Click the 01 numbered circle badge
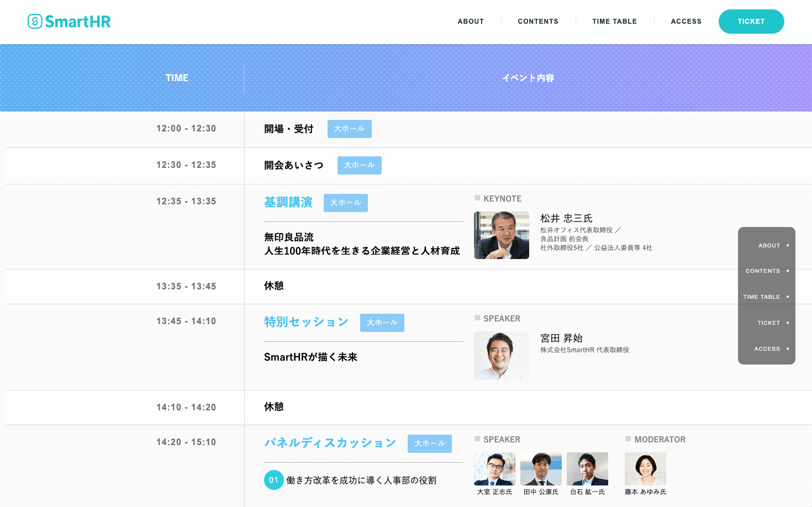Image resolution: width=812 pixels, height=507 pixels. tap(274, 480)
